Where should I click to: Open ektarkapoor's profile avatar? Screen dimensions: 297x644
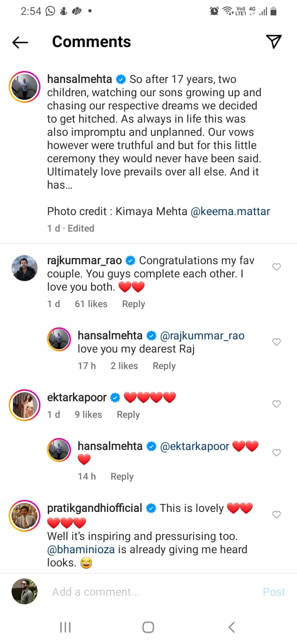[24, 405]
